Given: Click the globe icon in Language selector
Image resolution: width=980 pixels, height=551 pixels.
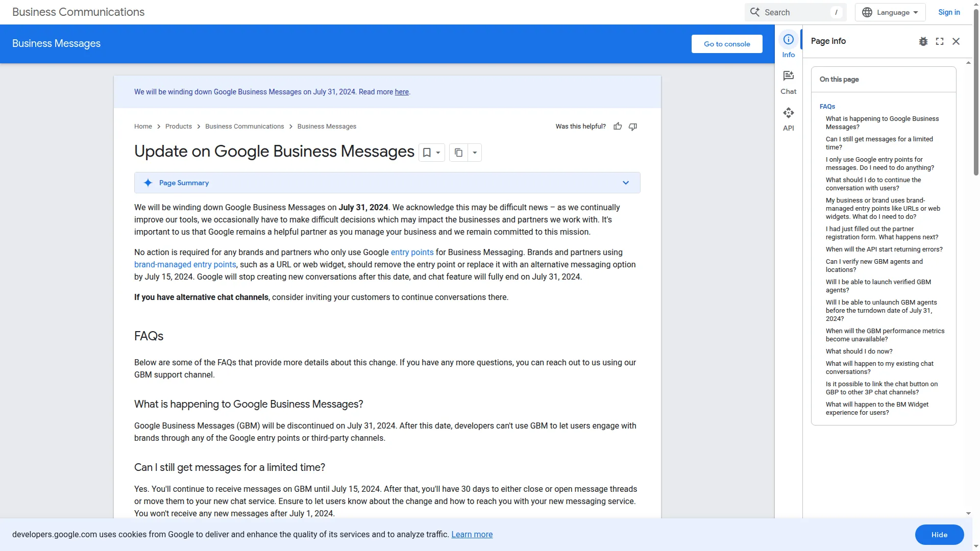Looking at the screenshot, I should (x=867, y=12).
